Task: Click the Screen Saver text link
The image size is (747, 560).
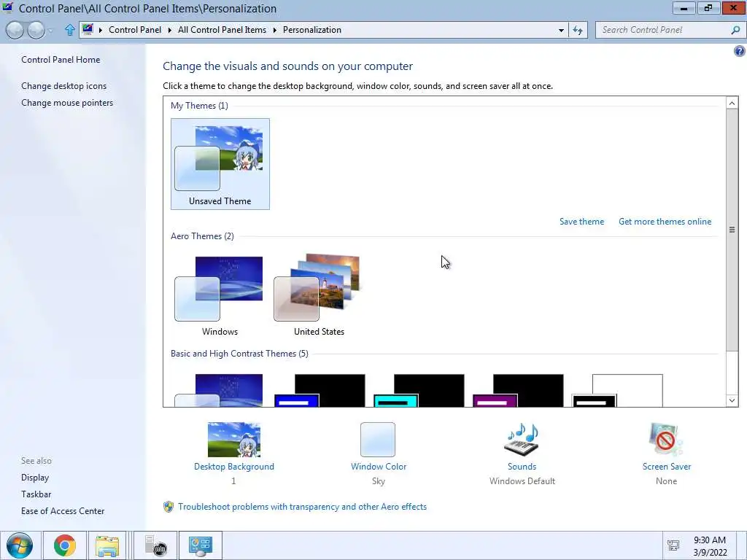Action: (x=667, y=467)
